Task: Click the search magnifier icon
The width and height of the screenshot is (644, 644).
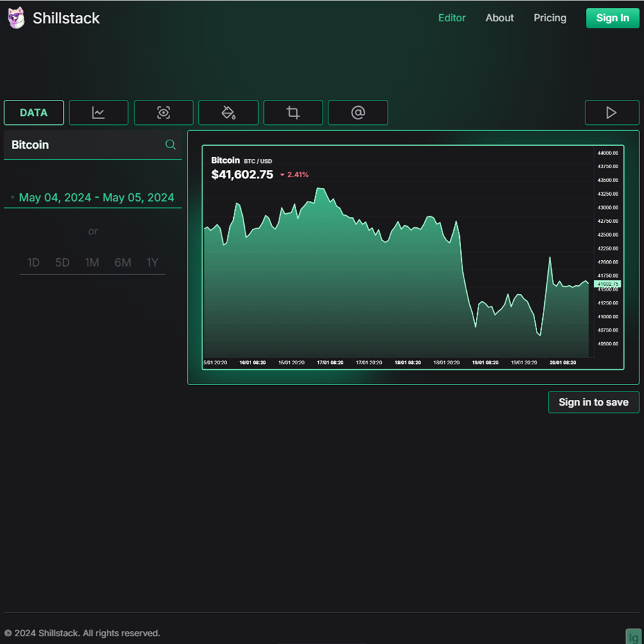Action: tap(171, 145)
